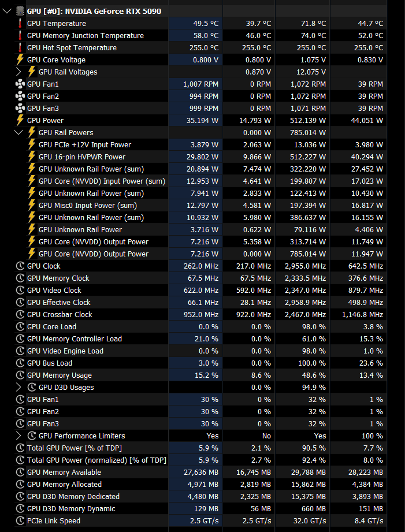The image size is (405, 532).
Task: Click lightning icon for GPU 16-pin HVPWR Power
Action: click(x=32, y=157)
